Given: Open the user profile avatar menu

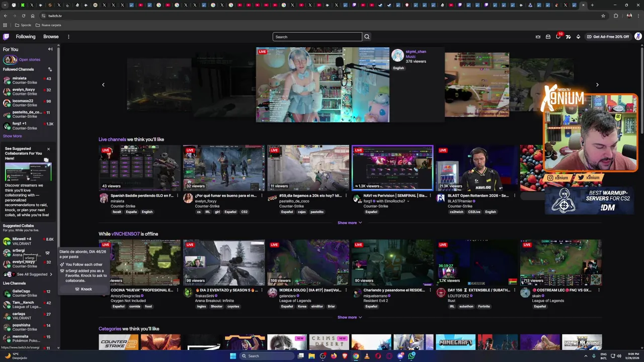Looking at the screenshot, I should coord(638,36).
